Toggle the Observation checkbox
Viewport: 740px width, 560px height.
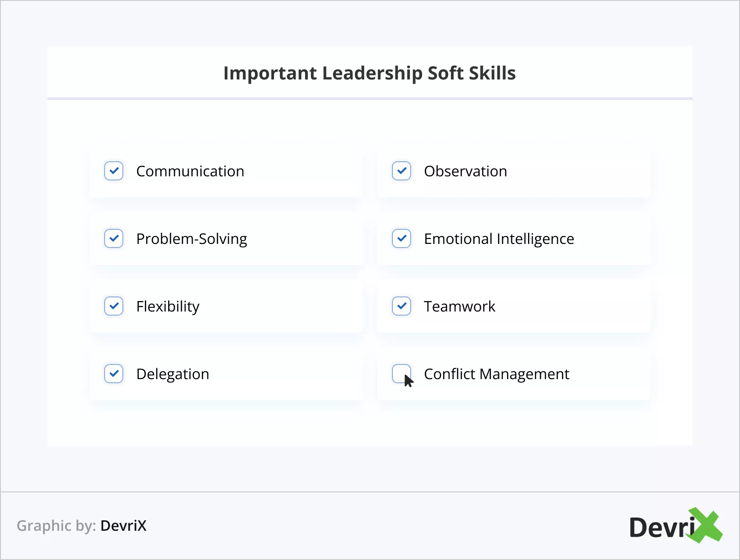point(402,171)
